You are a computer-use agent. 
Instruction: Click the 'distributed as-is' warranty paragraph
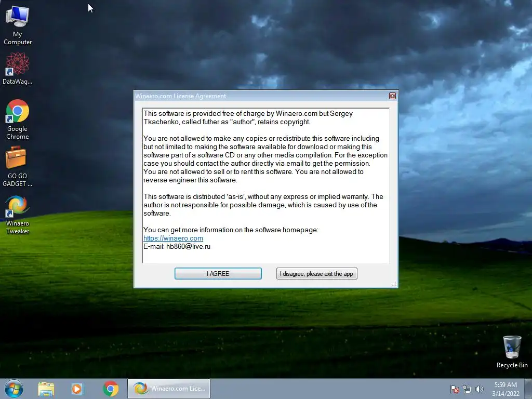pos(263,205)
